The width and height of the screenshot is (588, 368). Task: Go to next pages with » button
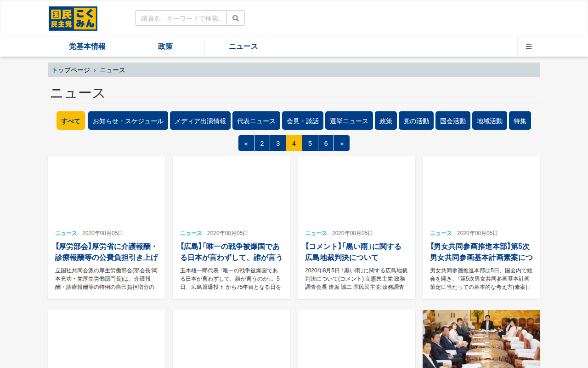click(x=342, y=143)
